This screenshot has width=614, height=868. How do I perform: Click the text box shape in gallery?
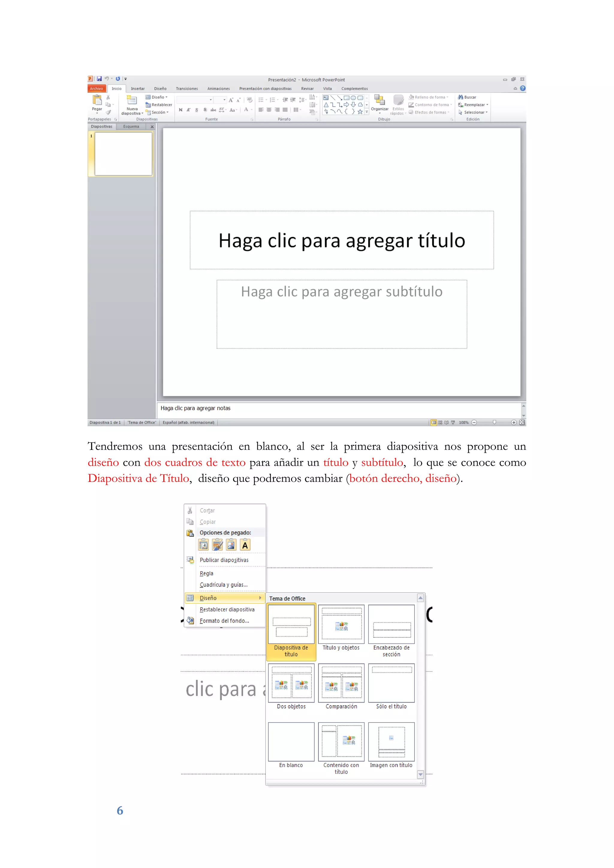tap(326, 97)
